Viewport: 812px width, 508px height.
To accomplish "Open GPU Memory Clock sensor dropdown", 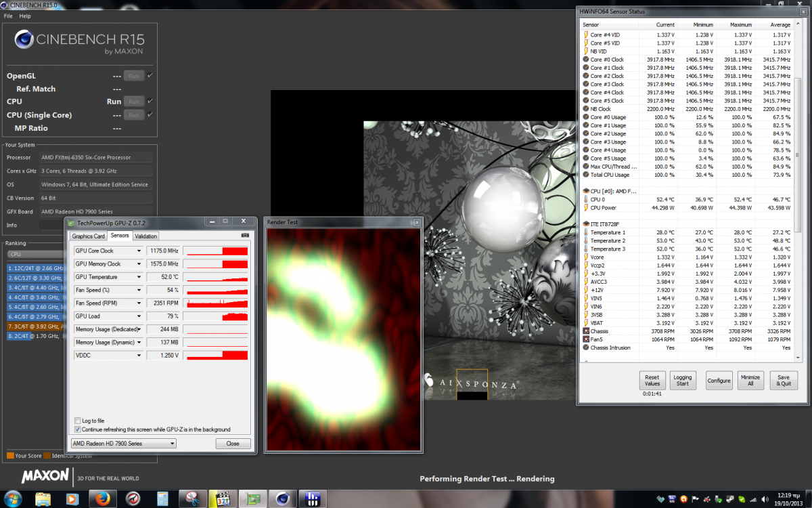I will [x=139, y=264].
